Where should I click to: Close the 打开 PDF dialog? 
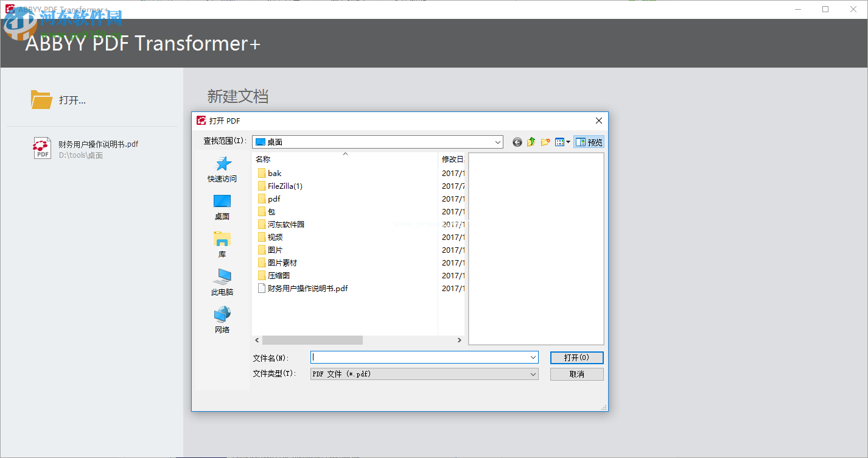click(599, 121)
